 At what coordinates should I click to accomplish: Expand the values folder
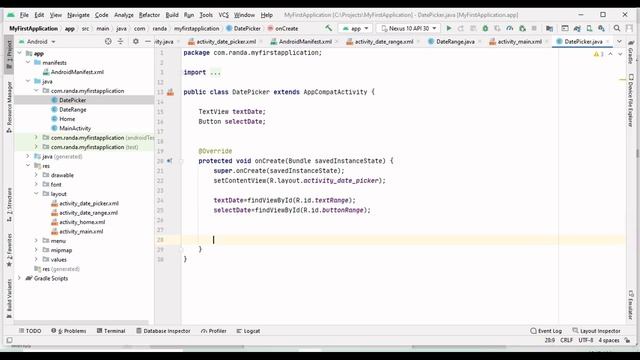click(36, 259)
